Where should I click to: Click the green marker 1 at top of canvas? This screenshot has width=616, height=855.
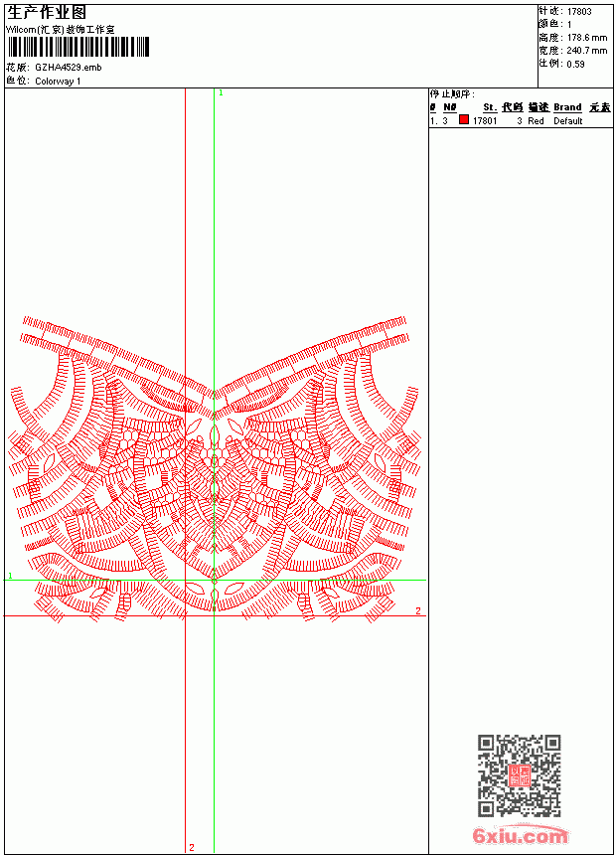(x=221, y=93)
